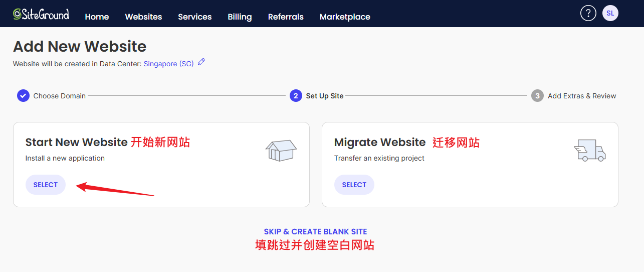Open the help question mark icon
This screenshot has width=644, height=272.
tap(588, 13)
